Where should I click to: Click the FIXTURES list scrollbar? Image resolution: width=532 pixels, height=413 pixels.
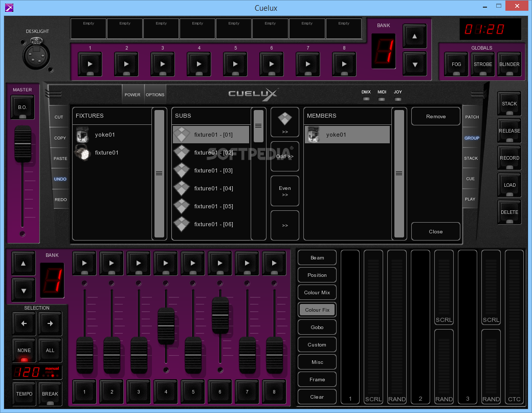pyautogui.click(x=159, y=173)
